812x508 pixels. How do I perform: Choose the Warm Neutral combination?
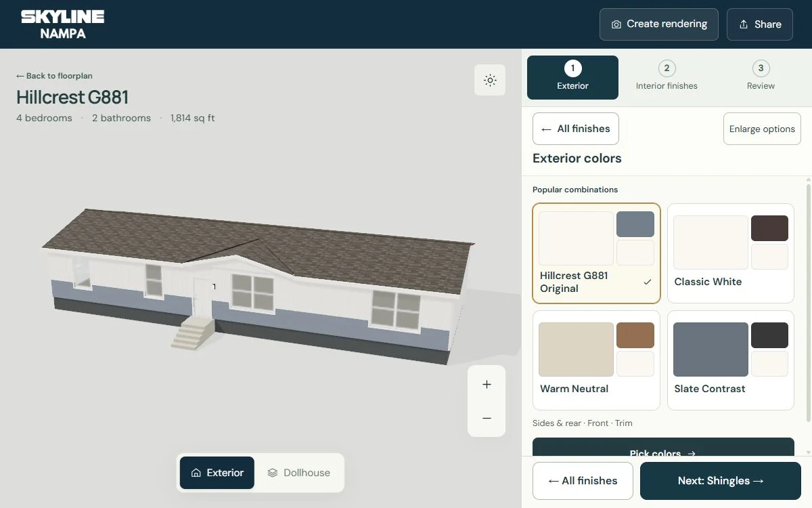pos(596,360)
